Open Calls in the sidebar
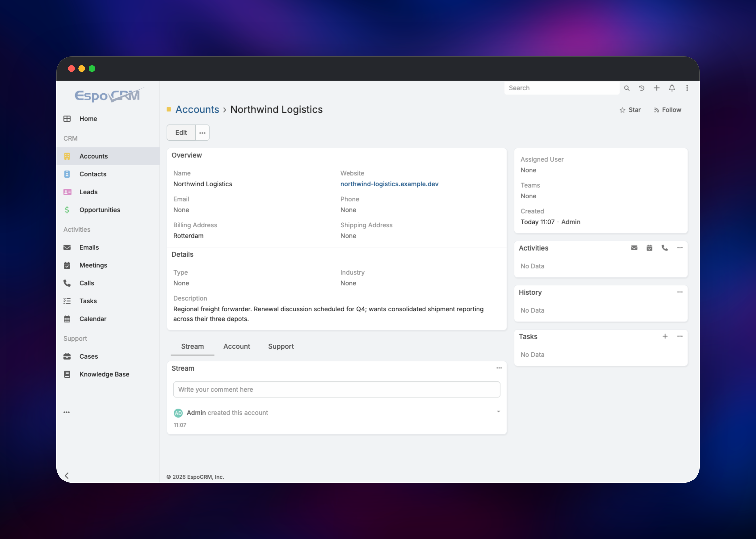The image size is (756, 539). [108, 283]
